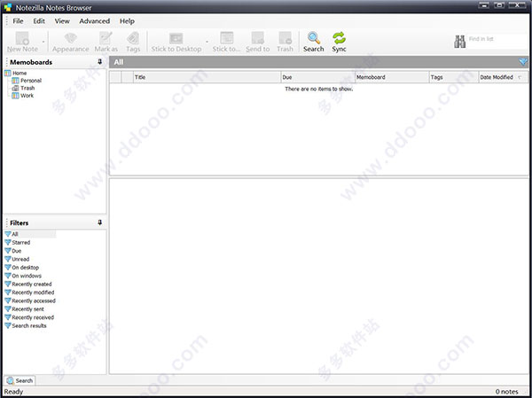Select the Unread filter
Screen dimensions: 532x398
[20, 259]
